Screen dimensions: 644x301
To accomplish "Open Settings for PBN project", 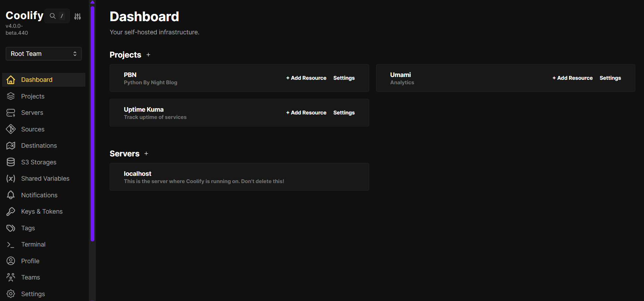I will click(344, 78).
